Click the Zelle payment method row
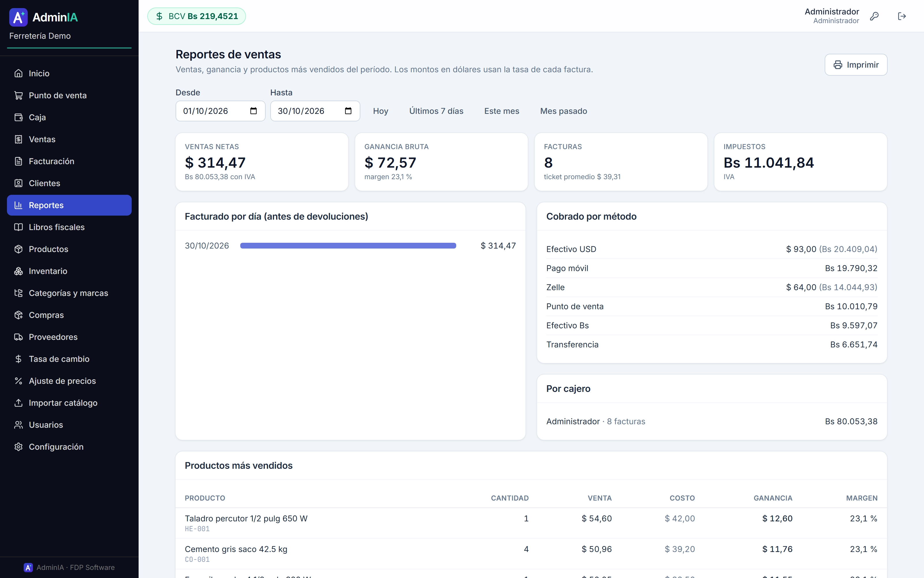The image size is (924, 578). pyautogui.click(x=712, y=288)
